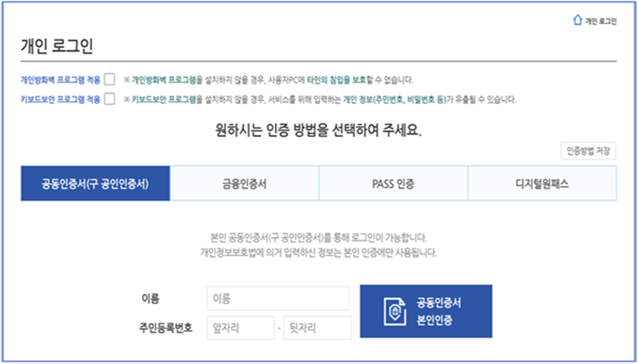Click the home icon beside 개인 로그인 breadcrumb
The height and width of the screenshot is (364, 639).
(577, 20)
